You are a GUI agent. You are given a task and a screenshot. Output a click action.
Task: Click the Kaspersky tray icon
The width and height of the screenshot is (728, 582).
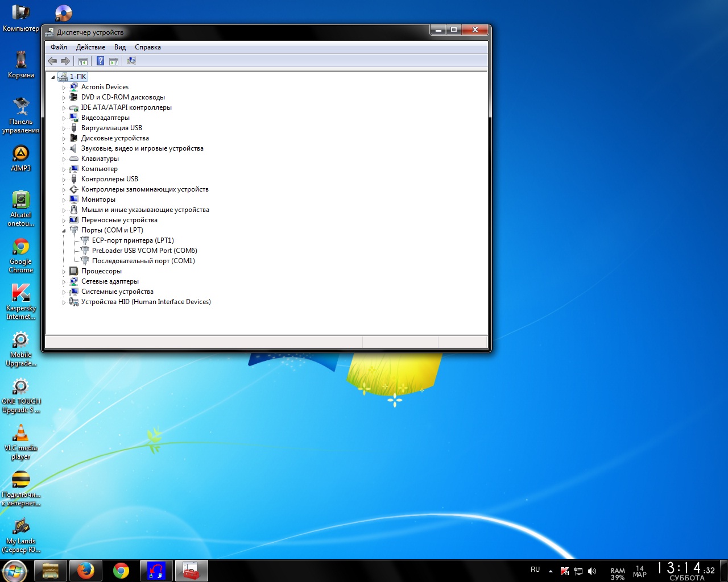click(565, 571)
